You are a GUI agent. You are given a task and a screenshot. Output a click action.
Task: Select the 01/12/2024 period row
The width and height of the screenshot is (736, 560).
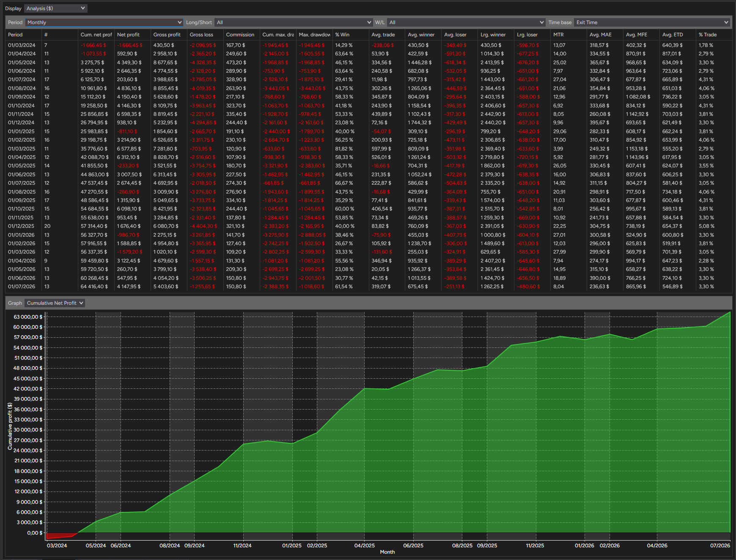coord(369,123)
